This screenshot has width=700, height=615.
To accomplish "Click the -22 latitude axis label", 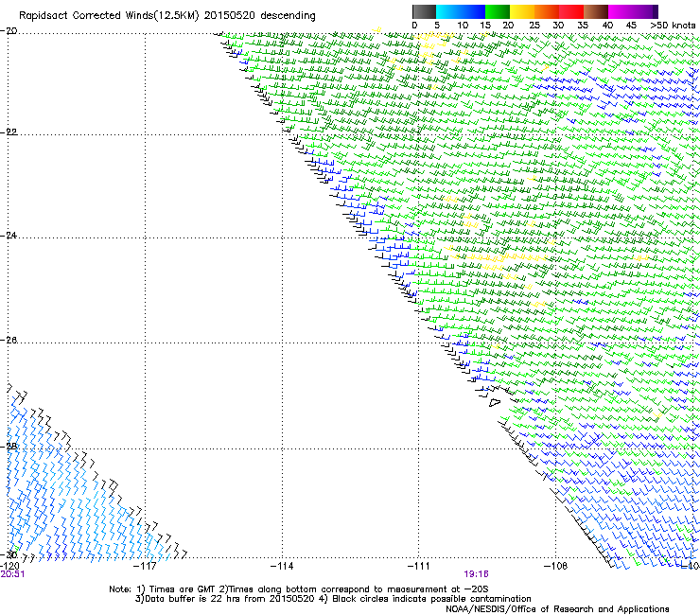I will click(x=9, y=132).
